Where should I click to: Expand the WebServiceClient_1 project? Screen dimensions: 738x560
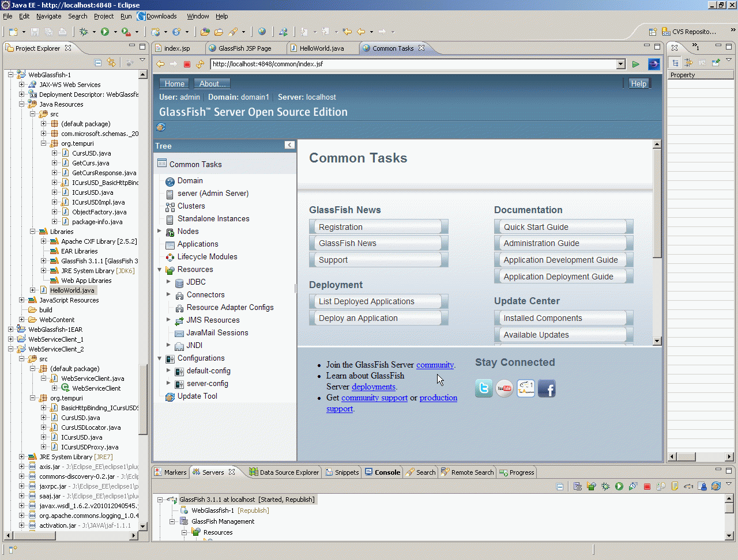click(x=10, y=339)
